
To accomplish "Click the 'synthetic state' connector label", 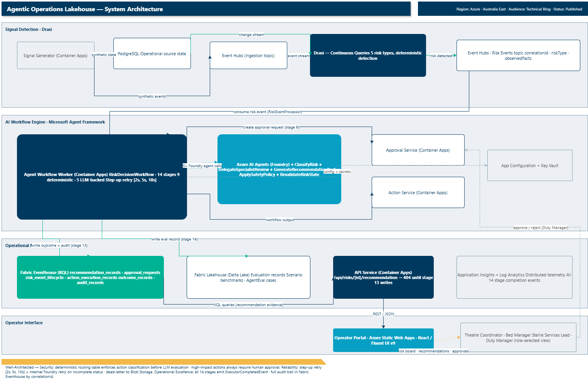I will point(104,55).
